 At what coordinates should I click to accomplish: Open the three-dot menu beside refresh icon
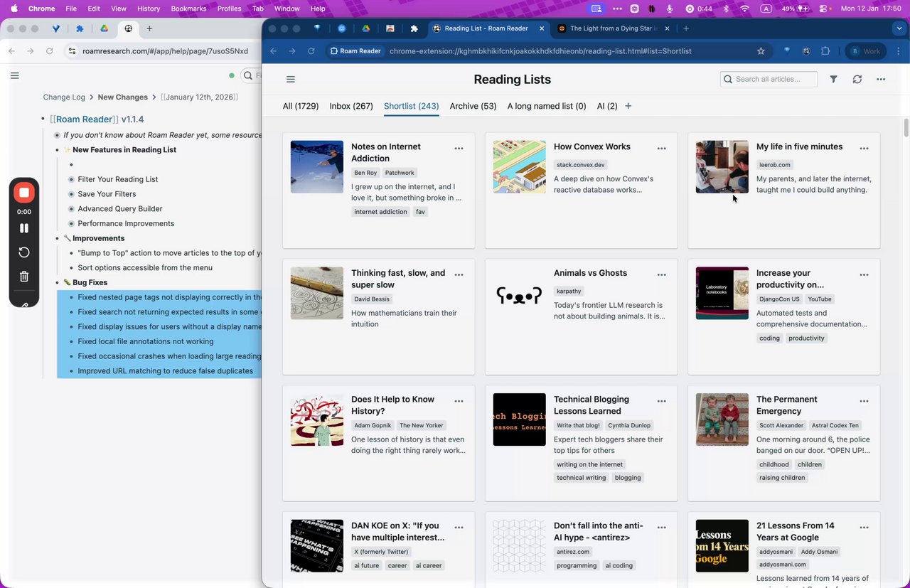(x=881, y=79)
